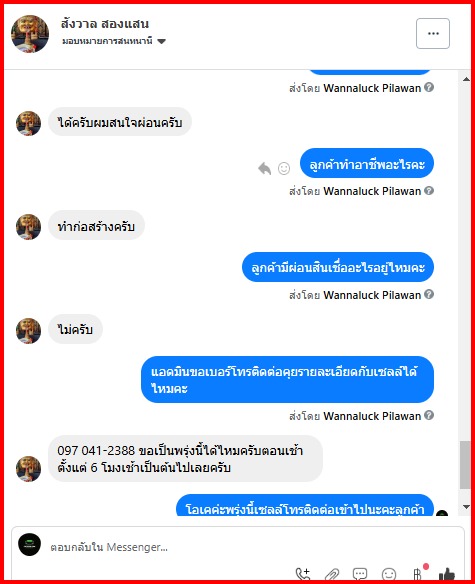Viewport: 475px width, 584px height.
Task: Select the ทำก่อสร้างครับ message bubble
Action: [96, 226]
